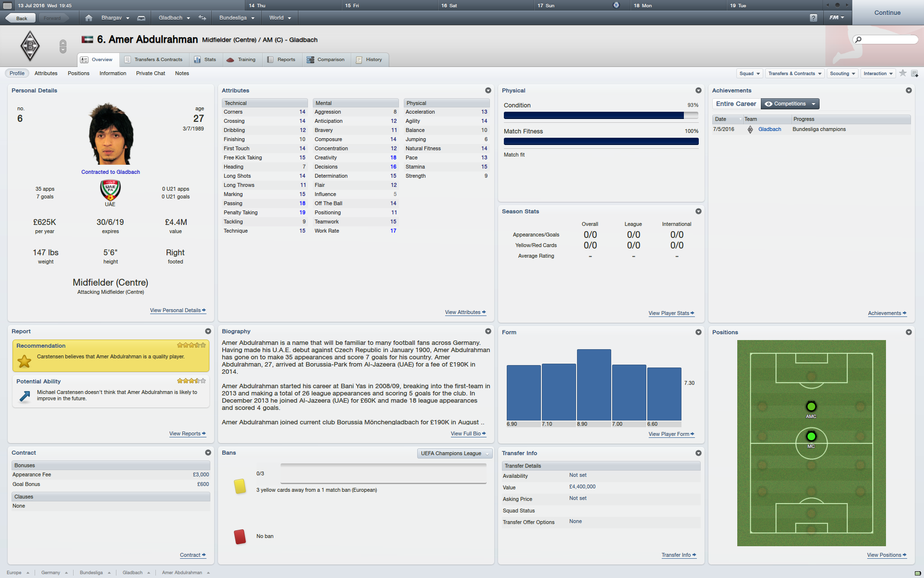Follow the View Full Bio link
This screenshot has width=924, height=578.
[468, 434]
